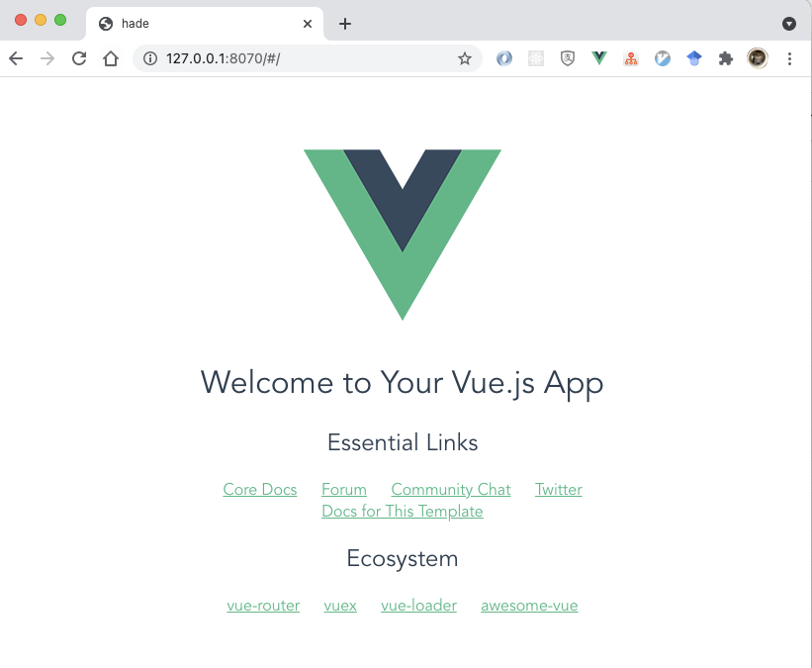Viewport: 812px width, 668px height.
Task: Open the Vue.js devtools extension icon
Action: click(x=599, y=58)
